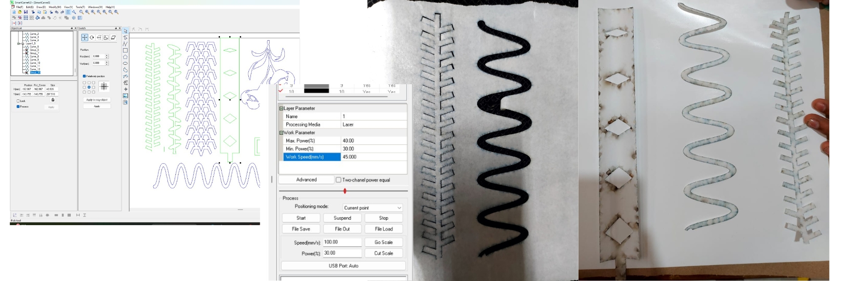Click the Speed(mm/s) input field
Screen dimensions: 868x281
coord(342,242)
